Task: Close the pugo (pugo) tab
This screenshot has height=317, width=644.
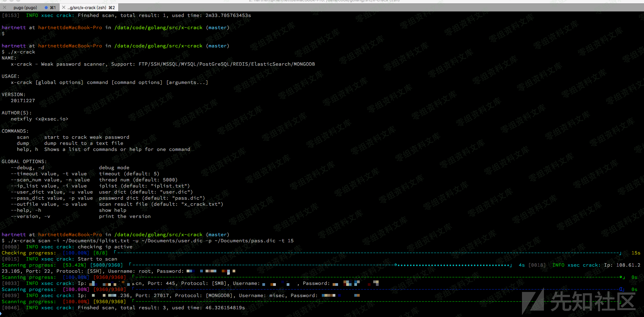Action: (4, 7)
